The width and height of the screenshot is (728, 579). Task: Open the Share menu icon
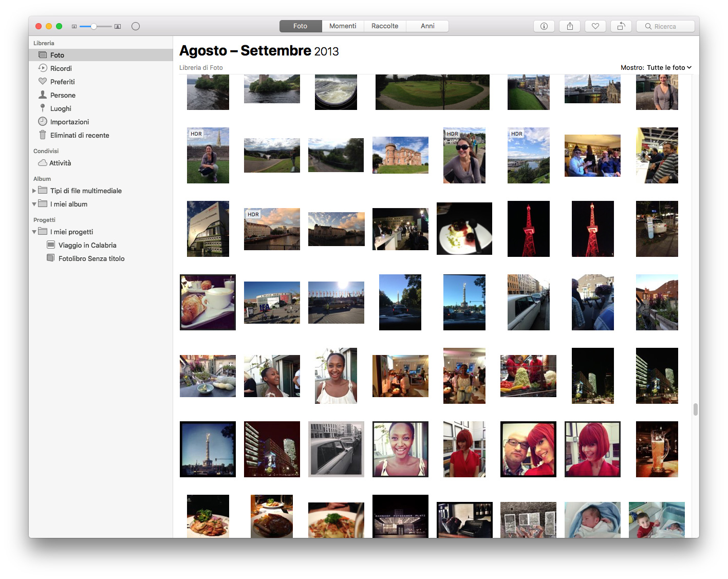(570, 26)
